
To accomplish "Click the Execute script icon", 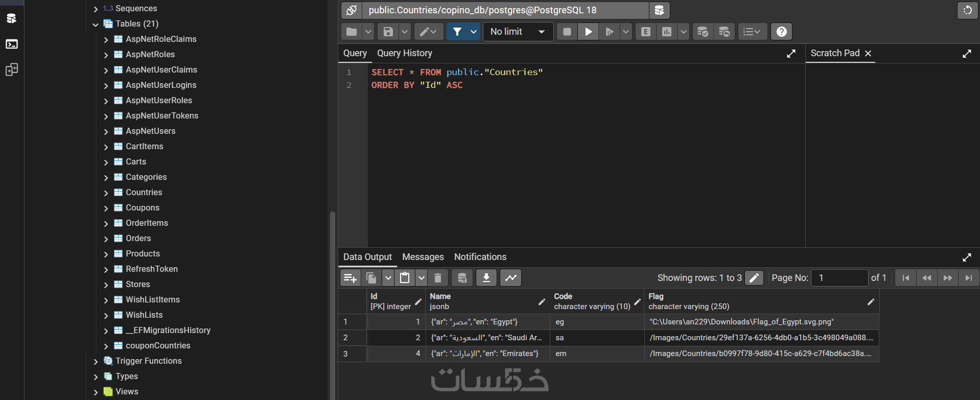I will pos(609,32).
